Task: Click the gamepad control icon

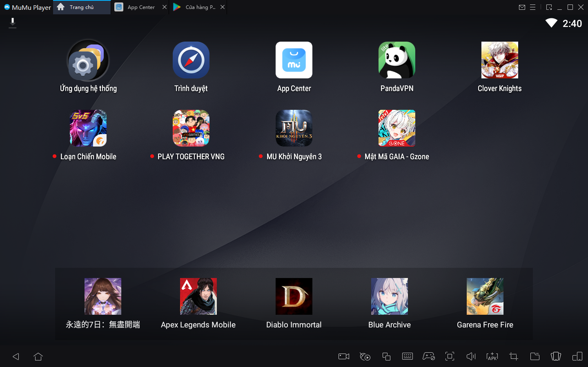Action: point(429,356)
